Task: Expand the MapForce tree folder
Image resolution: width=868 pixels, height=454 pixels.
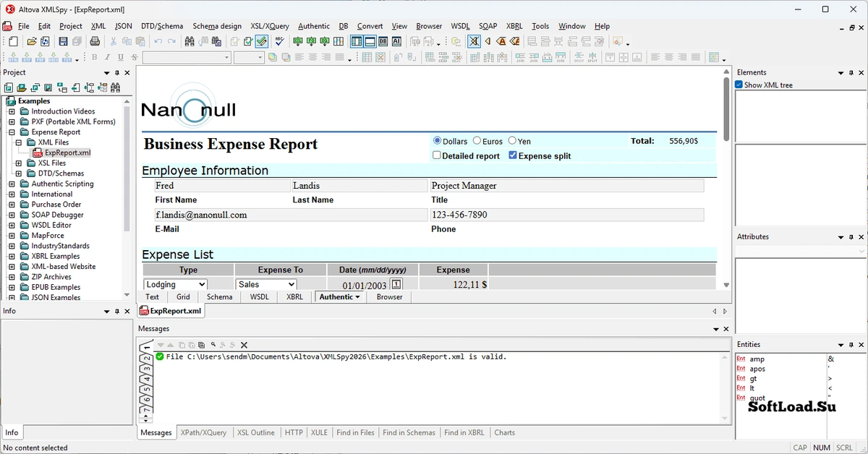Action: [x=12, y=236]
